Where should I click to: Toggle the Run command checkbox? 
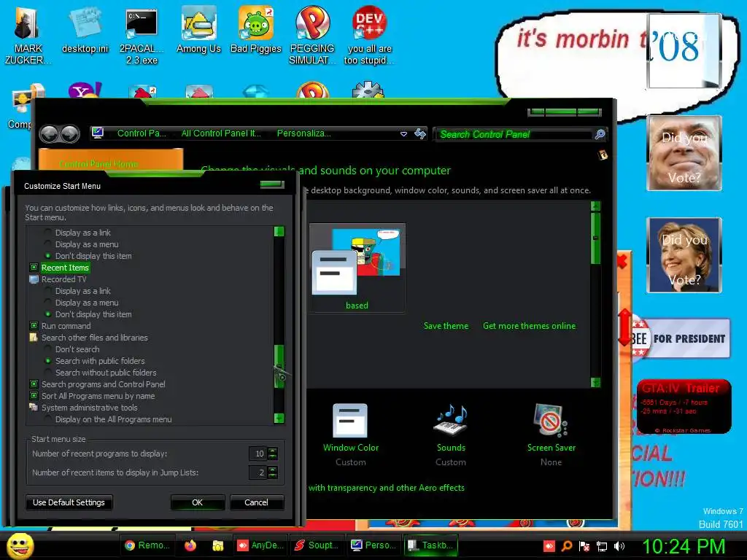click(x=34, y=326)
